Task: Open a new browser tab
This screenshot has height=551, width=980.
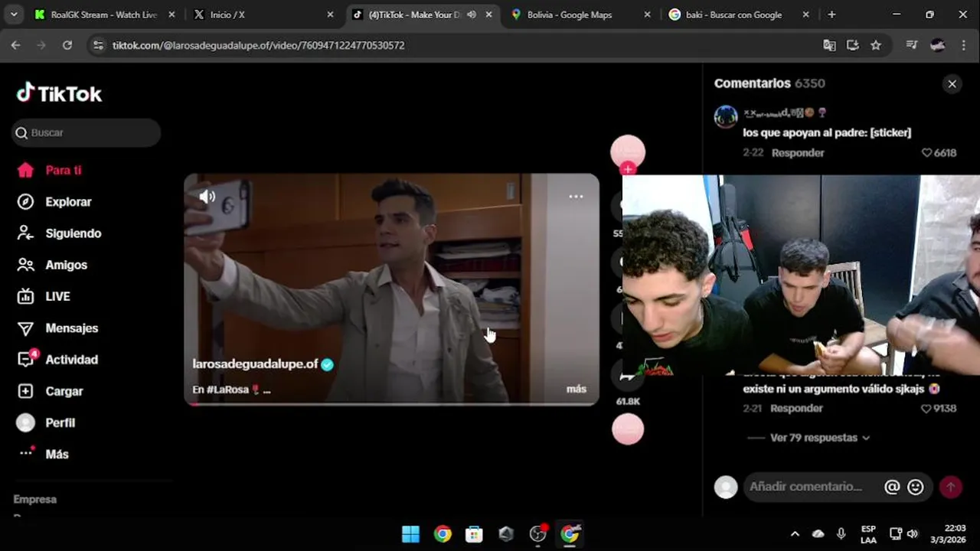Action: tap(831, 15)
